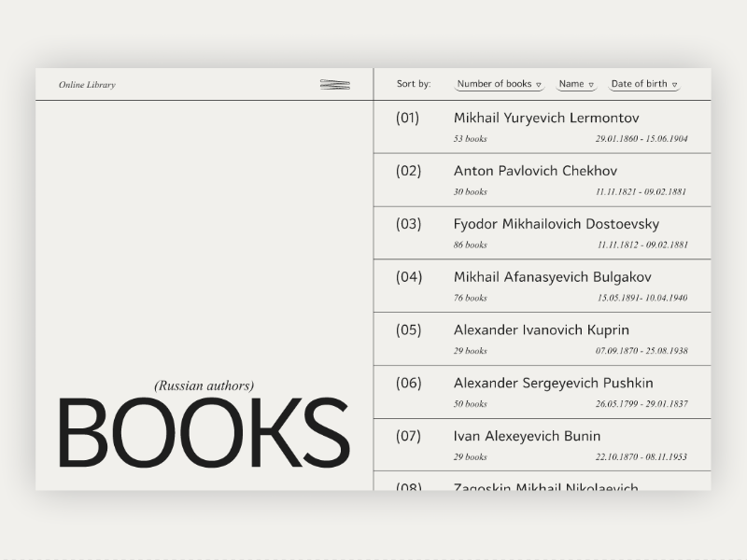
Task: Open the Date of birth sort dropdown
Action: click(x=644, y=83)
